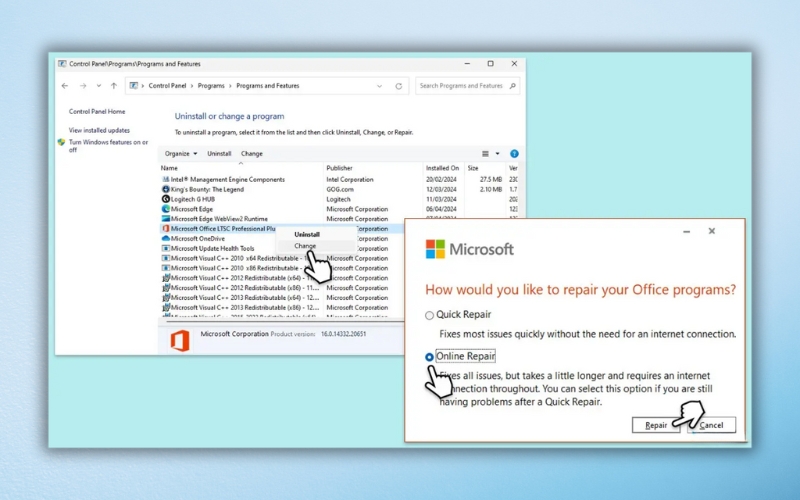
Task: Click the GOG.com publisher cell
Action: coord(340,189)
